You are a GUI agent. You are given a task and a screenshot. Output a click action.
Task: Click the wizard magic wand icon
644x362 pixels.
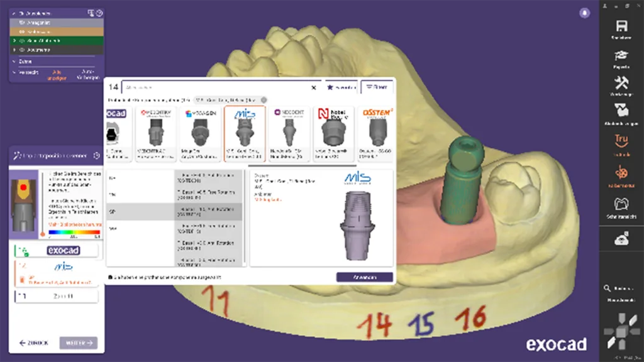pos(17,156)
